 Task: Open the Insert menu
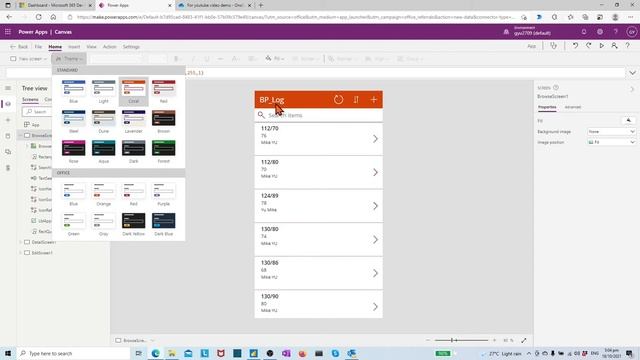click(x=74, y=47)
